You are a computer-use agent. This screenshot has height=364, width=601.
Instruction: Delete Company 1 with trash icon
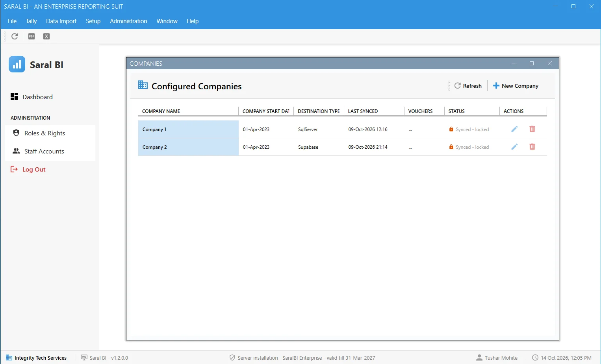532,129
